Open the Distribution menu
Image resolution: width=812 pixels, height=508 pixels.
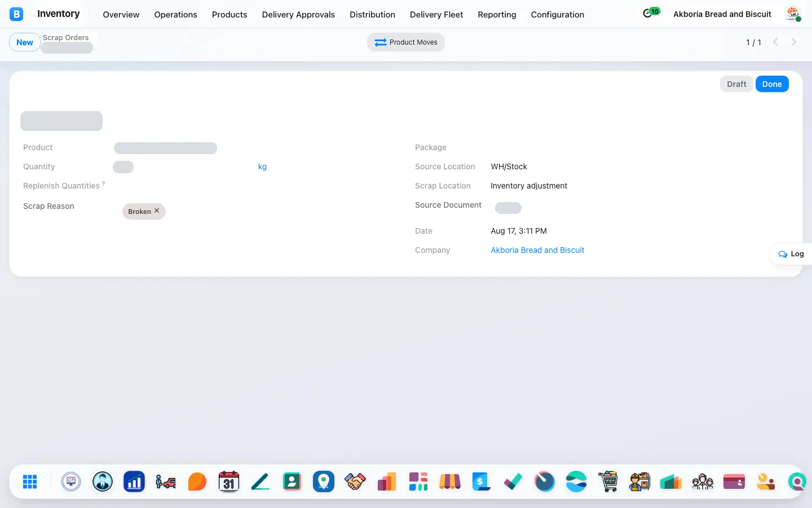tap(372, 15)
